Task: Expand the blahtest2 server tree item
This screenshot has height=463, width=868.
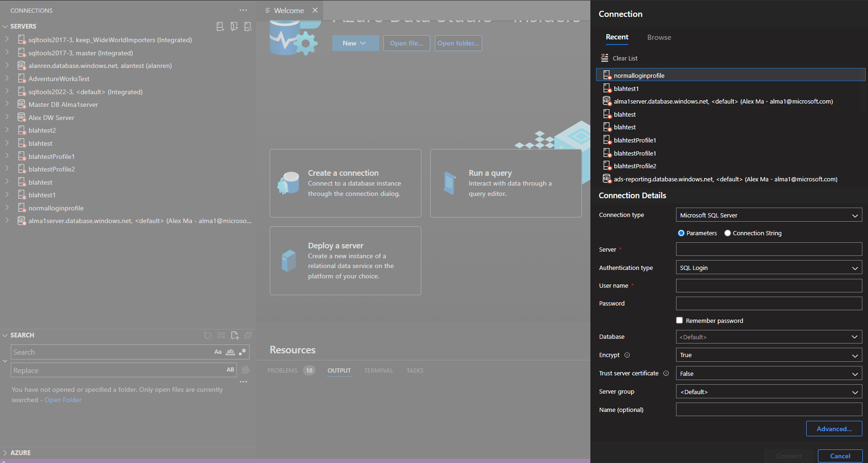Action: click(7, 130)
